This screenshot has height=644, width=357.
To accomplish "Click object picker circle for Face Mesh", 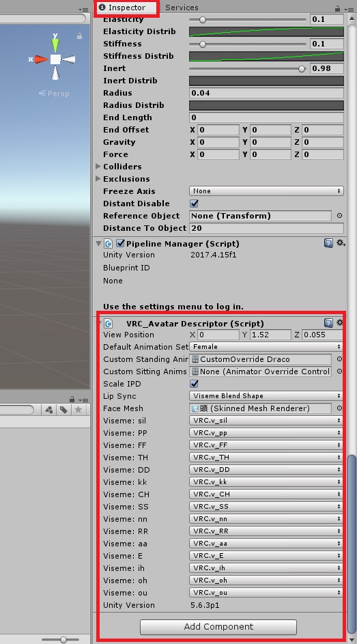I will (339, 408).
